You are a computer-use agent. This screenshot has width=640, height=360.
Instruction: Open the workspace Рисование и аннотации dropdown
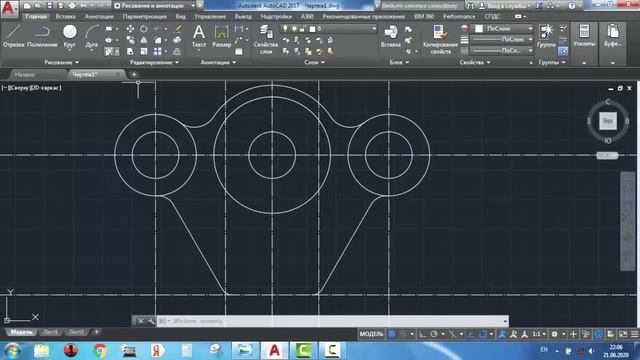point(154,6)
